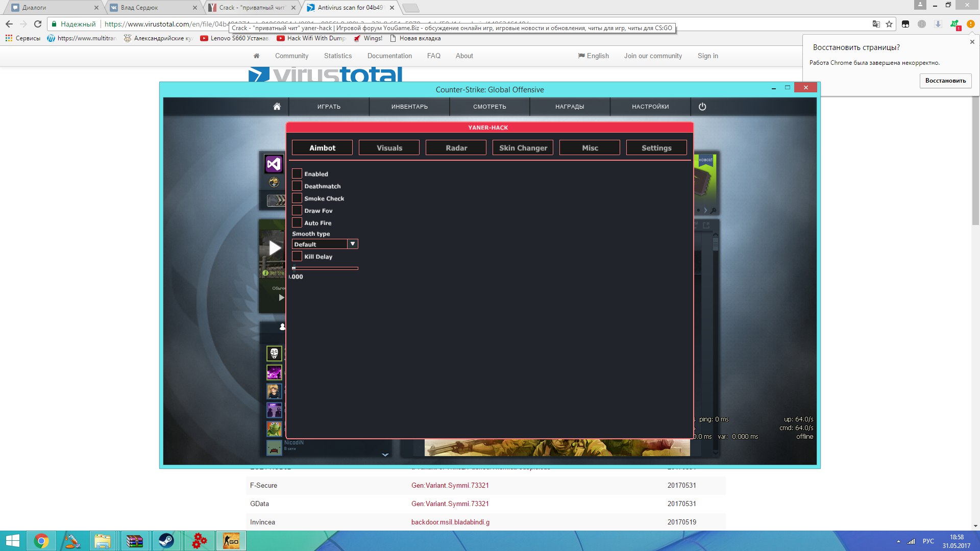Click the Kill Delay slider bar

click(x=325, y=268)
